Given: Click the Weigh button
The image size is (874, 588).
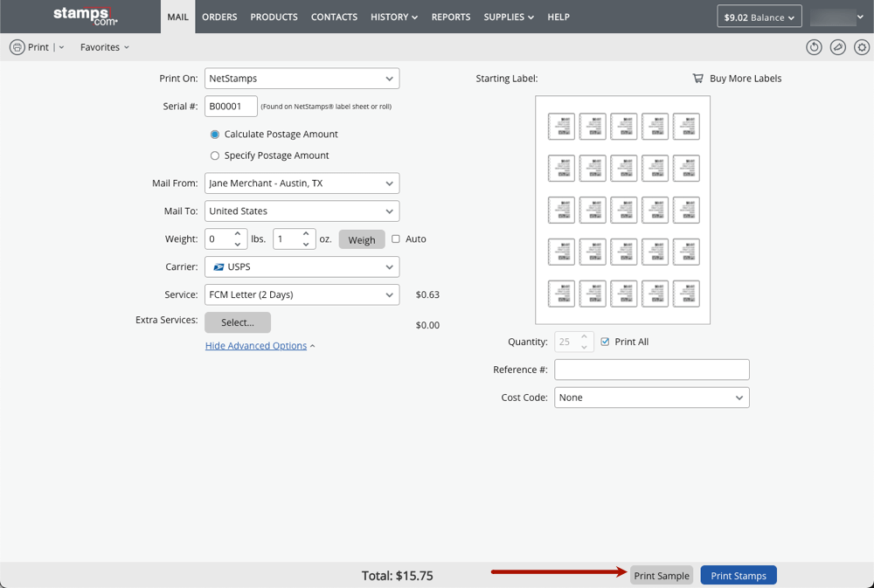Looking at the screenshot, I should coord(362,239).
